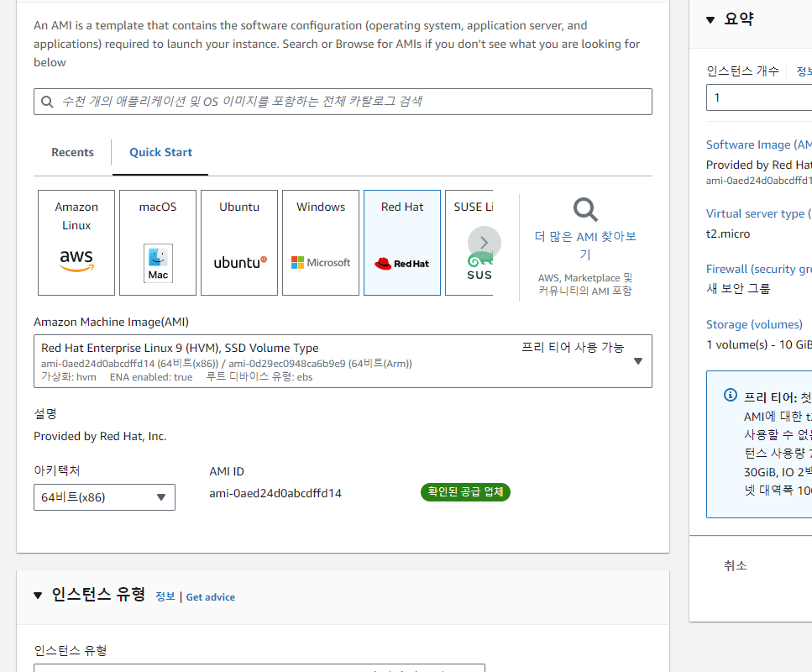Click the free tier info circle icon
812x672 pixels.
coord(731,396)
